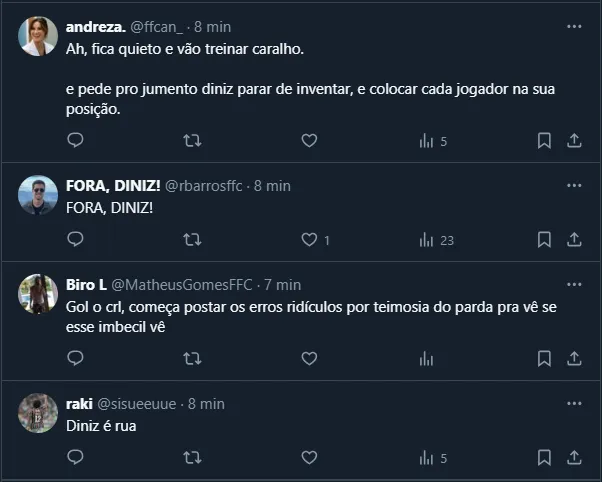Like the FORA, DINIZ! tweet
Screen dimensions: 602x482
(309, 240)
